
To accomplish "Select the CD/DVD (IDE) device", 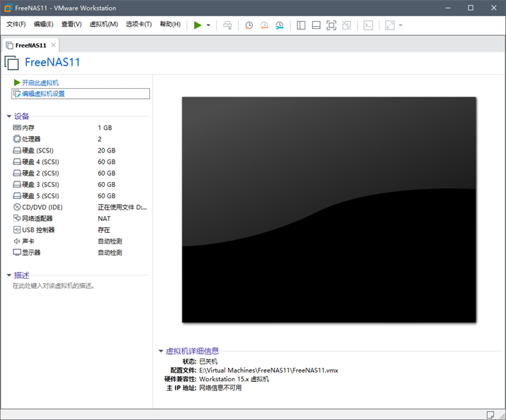I will (79, 208).
